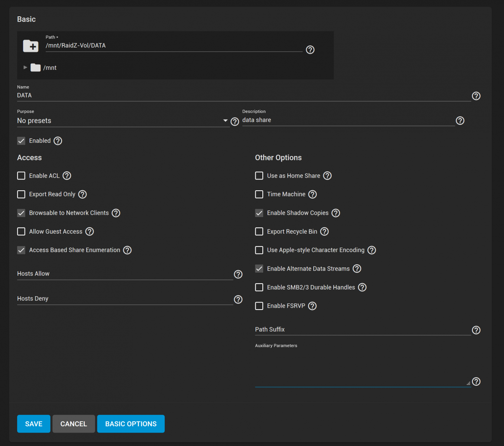Toggle Enable Shadow Copies checkbox
Screen dimensions: 504x446
coord(259,213)
